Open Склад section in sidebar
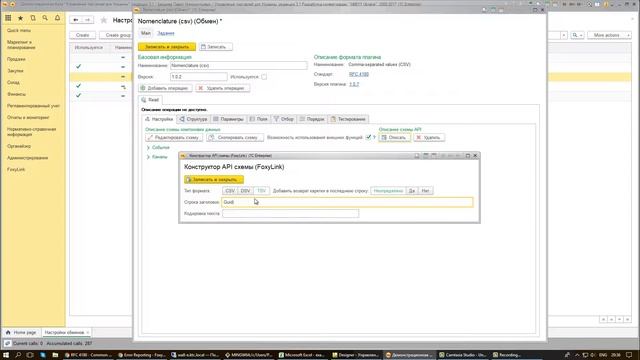This screenshot has width=640, height=360. tap(13, 82)
